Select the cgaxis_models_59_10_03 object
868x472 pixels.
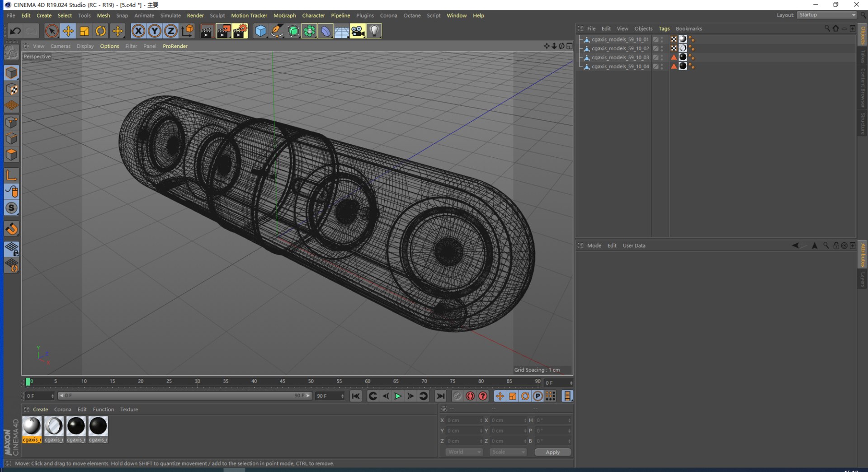[620, 57]
